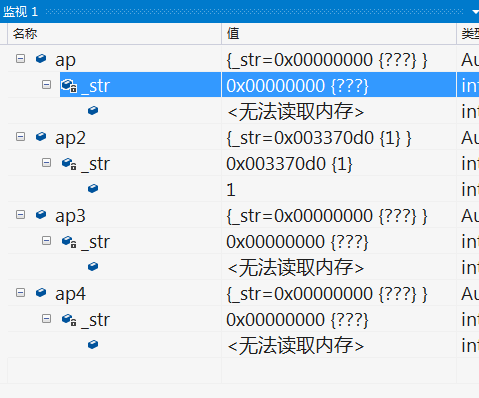The width and height of the screenshot is (479, 398).
Task: Click the value 1 under ap2
Action: point(231,190)
